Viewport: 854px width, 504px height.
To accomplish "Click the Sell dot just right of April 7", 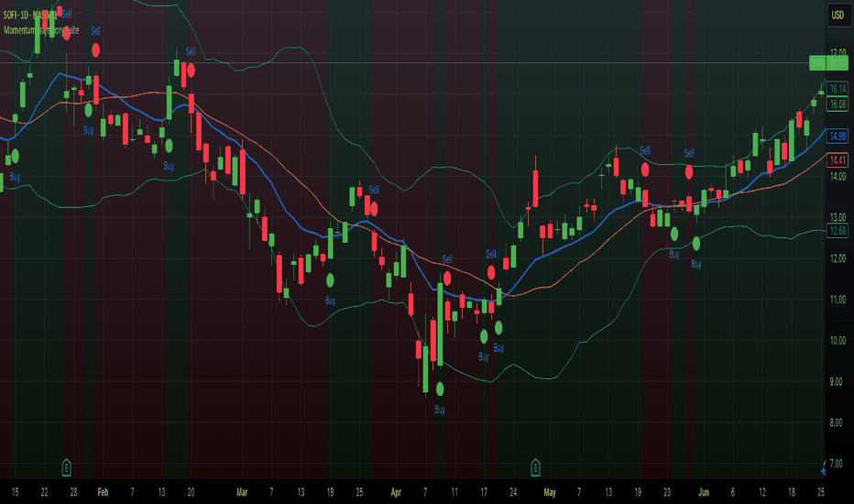I will coord(447,279).
